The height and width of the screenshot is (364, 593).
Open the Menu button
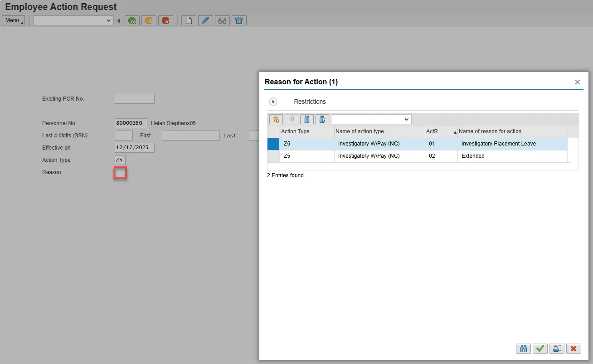pyautogui.click(x=14, y=20)
